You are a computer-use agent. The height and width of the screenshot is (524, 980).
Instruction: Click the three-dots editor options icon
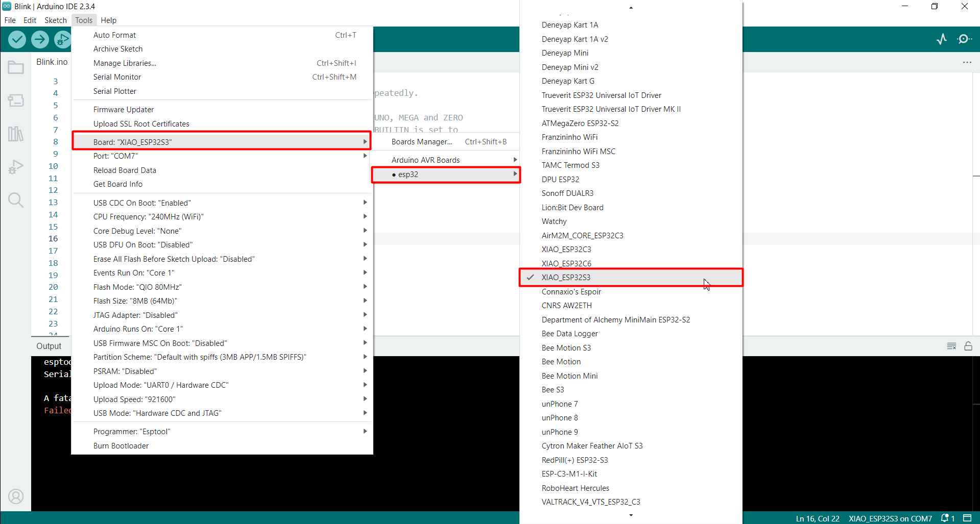(967, 62)
